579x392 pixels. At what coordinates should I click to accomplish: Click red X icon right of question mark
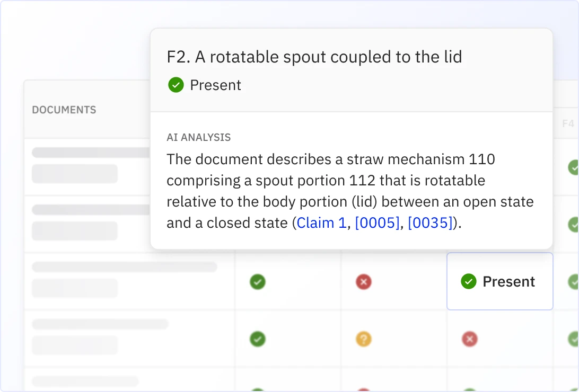coord(469,339)
